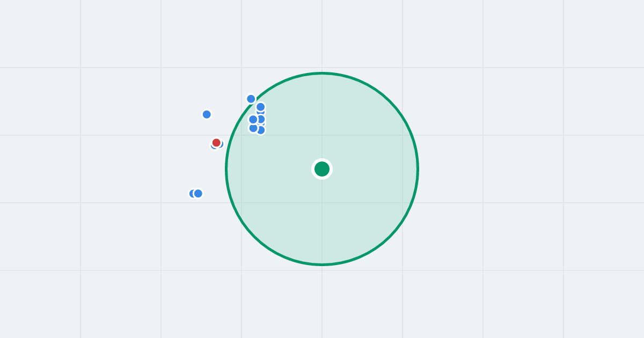Click the rightmost point of the green circle outline
This screenshot has width=644, height=338.
pos(418,169)
